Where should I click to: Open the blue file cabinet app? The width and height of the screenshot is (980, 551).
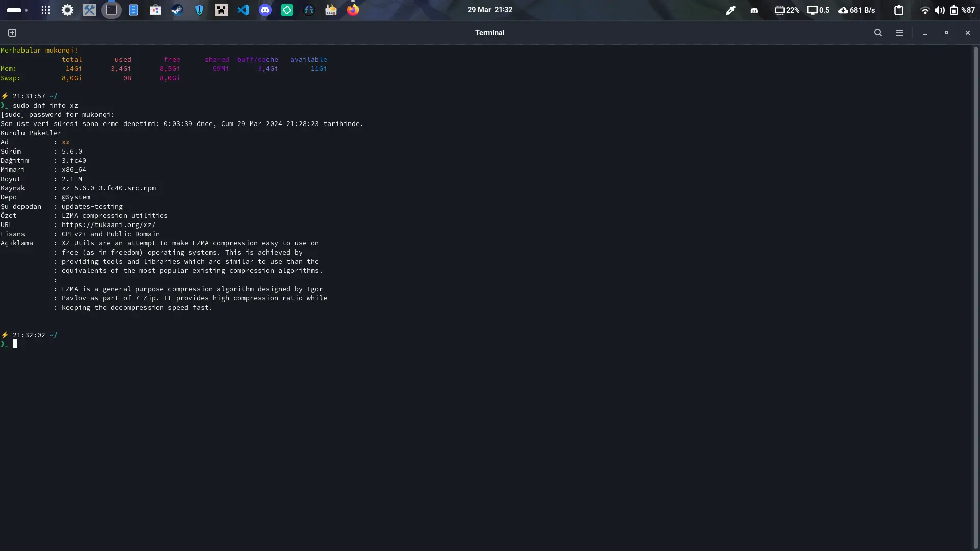coord(133,10)
